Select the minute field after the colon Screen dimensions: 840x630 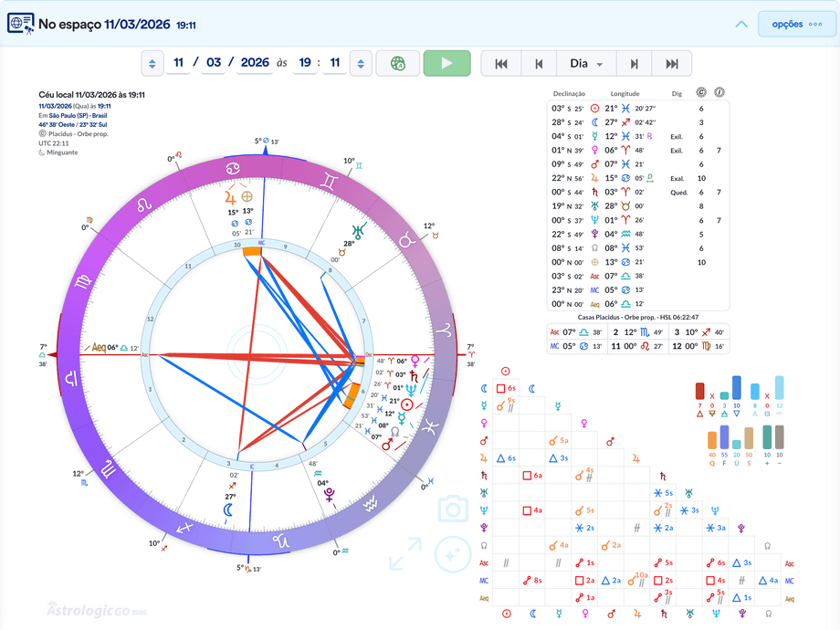click(x=335, y=63)
